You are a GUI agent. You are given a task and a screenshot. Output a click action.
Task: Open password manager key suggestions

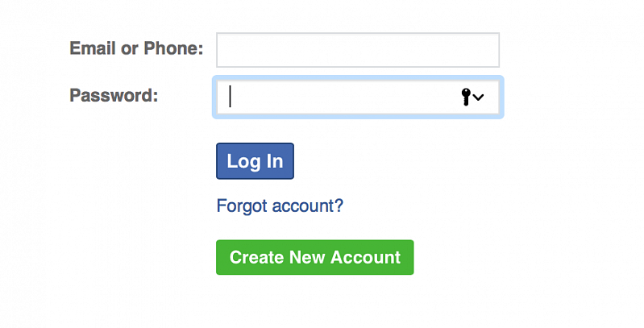pos(472,98)
